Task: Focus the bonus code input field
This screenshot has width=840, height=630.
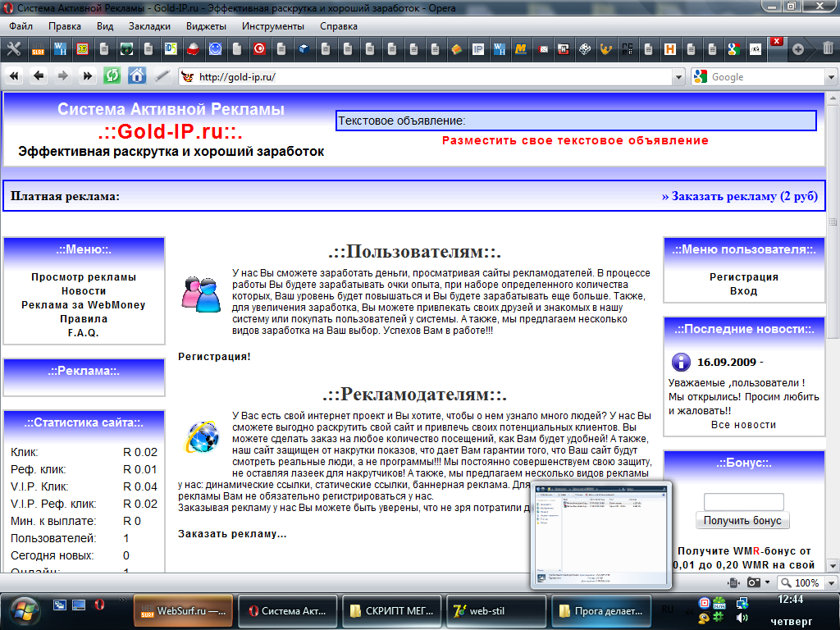Action: pyautogui.click(x=743, y=501)
